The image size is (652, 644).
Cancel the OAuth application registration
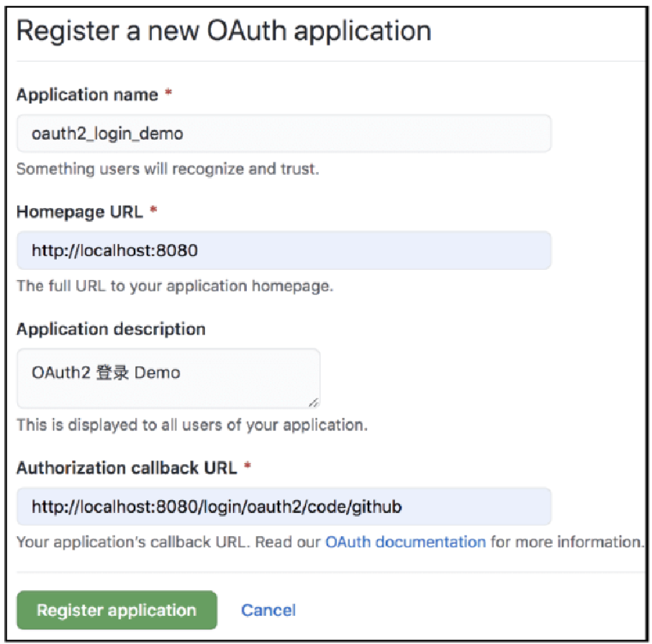[268, 610]
